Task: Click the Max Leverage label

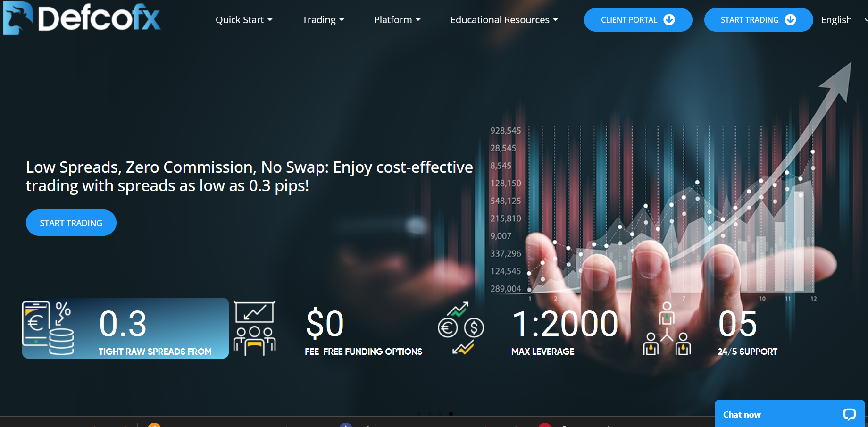Action: pos(543,352)
